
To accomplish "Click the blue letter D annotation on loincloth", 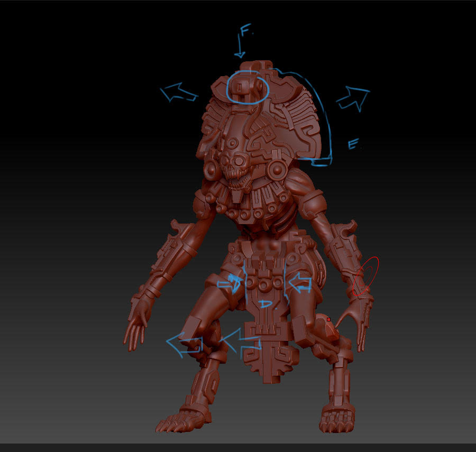I will [266, 303].
